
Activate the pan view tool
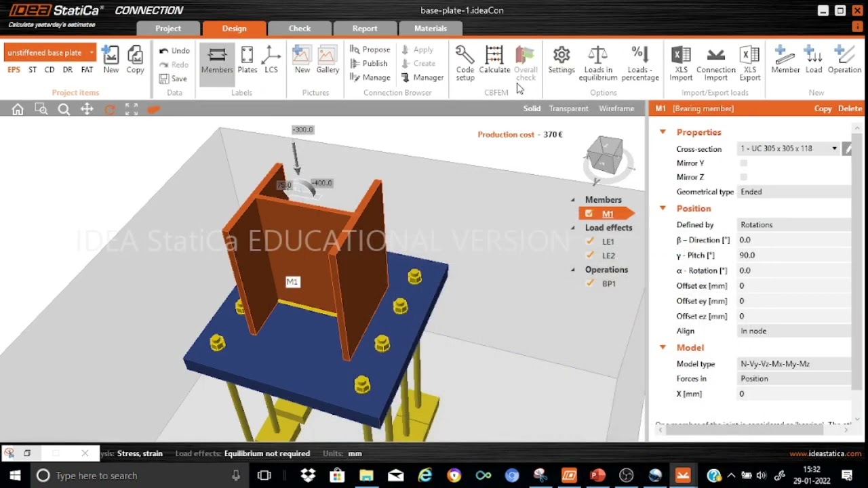click(87, 109)
